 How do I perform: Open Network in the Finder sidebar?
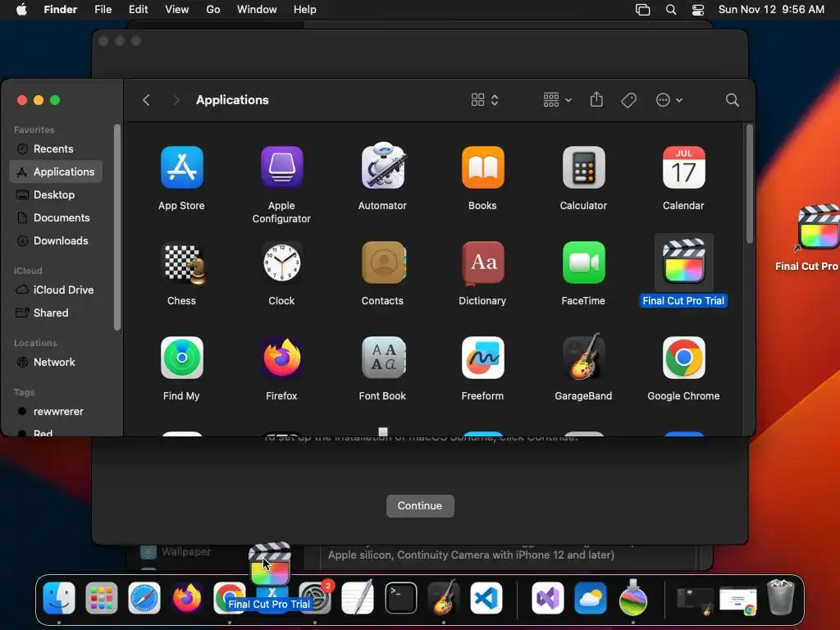pos(56,362)
